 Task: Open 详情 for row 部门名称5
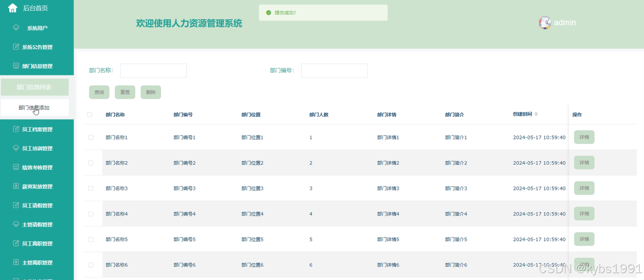click(x=584, y=239)
